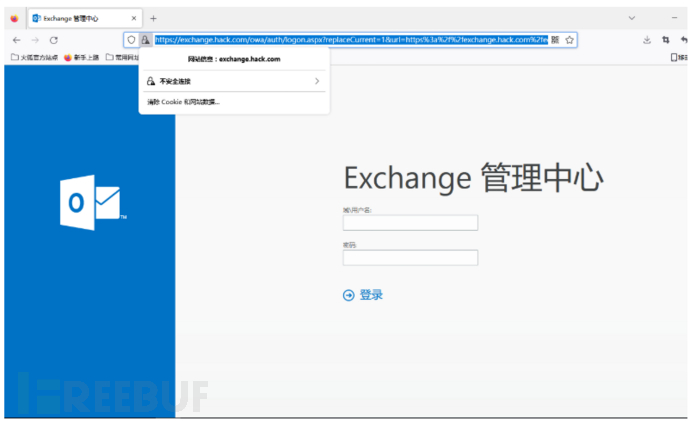Go back with the back arrow
This screenshot has width=690, height=421.
(17, 40)
